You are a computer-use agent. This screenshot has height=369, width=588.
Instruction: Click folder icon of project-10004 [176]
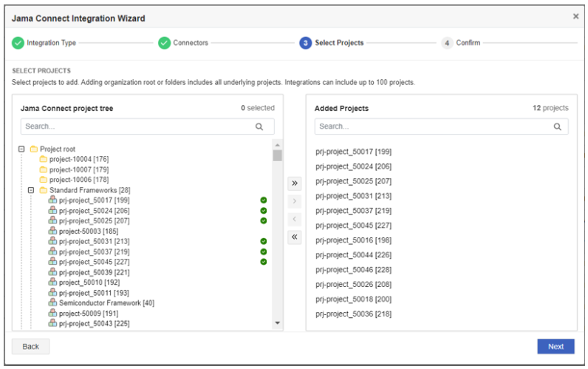(43, 159)
